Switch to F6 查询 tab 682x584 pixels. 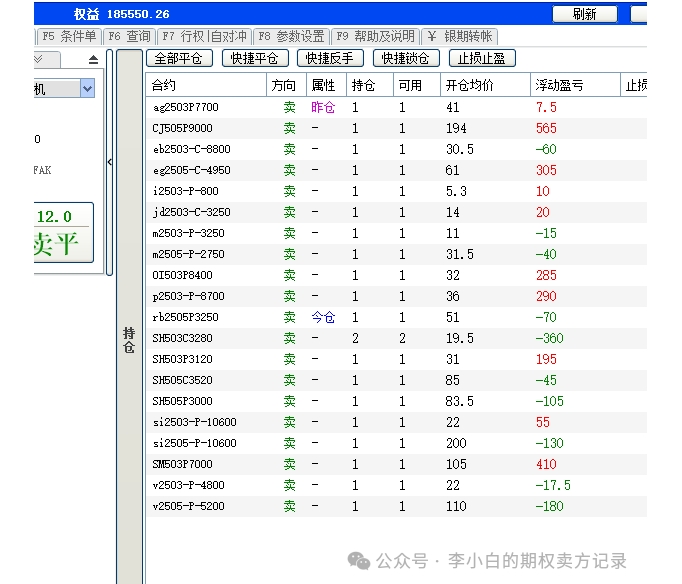tap(129, 37)
